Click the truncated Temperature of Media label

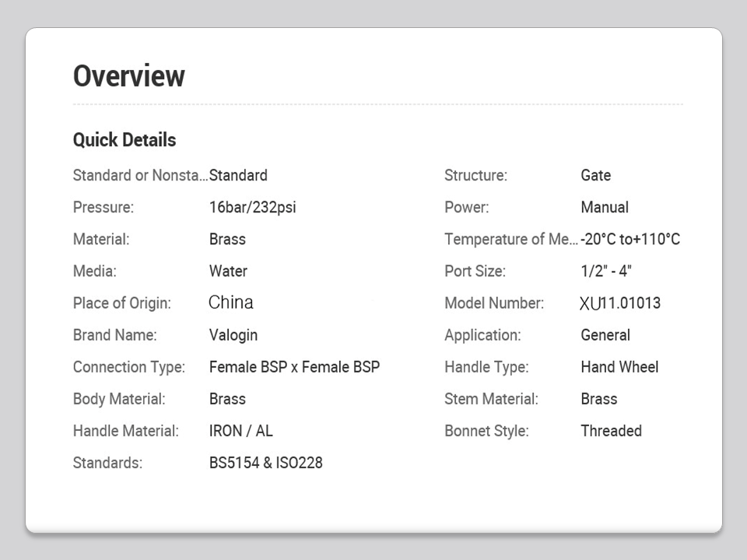click(510, 240)
